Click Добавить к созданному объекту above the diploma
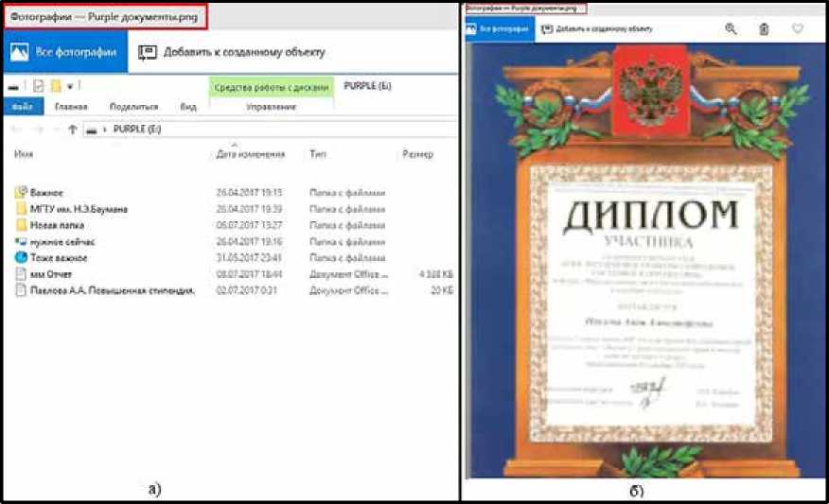The width and height of the screenshot is (829, 504). (x=597, y=29)
